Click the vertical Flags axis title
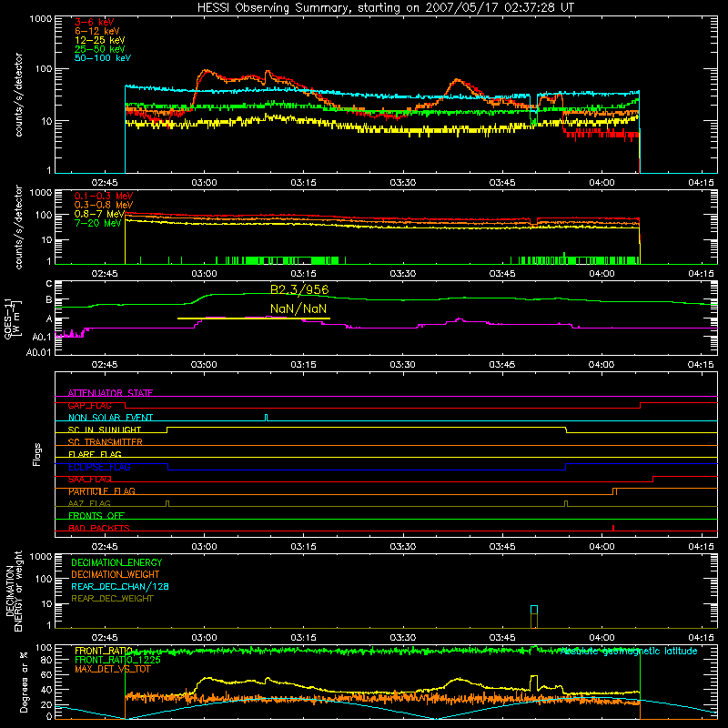Viewport: 728px width, 728px height. point(36,454)
